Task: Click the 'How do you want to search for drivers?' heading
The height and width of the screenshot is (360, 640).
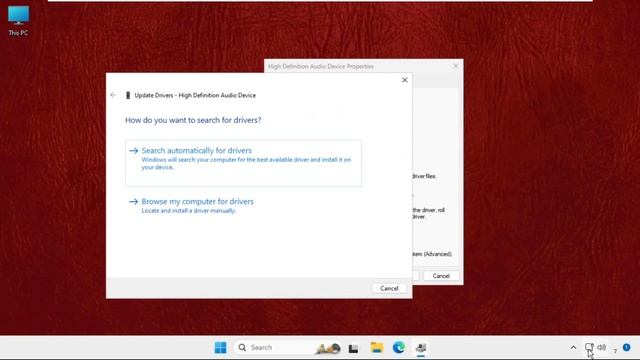Action: coord(193,120)
